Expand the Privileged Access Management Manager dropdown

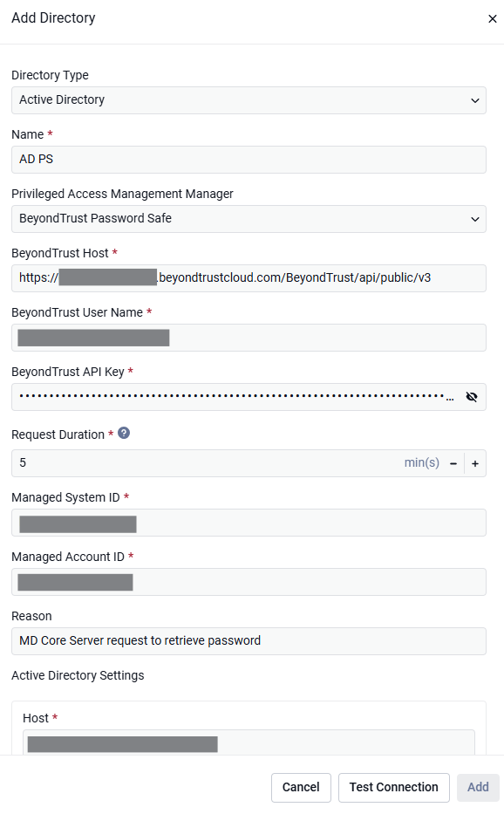[x=249, y=219]
